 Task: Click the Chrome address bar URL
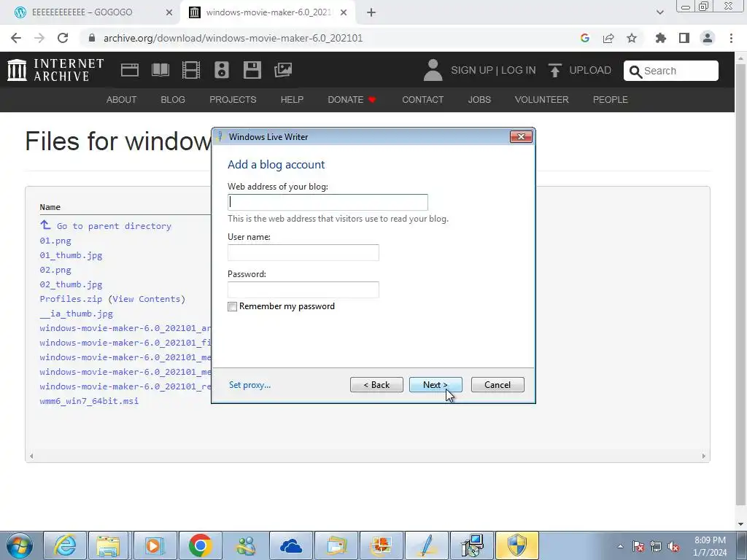[233, 38]
